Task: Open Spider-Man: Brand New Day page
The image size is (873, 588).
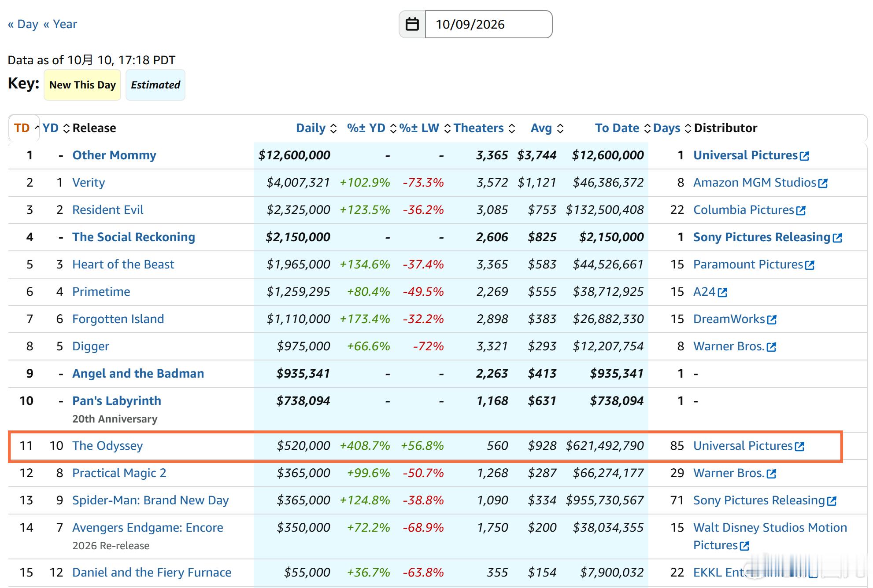Action: (151, 500)
